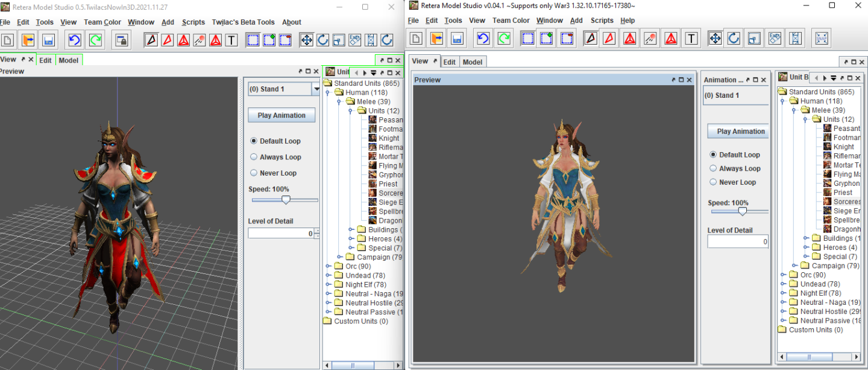The height and width of the screenshot is (370, 868).
Task: Select the animated-node red ball tool in right window
Action: coord(650,39)
